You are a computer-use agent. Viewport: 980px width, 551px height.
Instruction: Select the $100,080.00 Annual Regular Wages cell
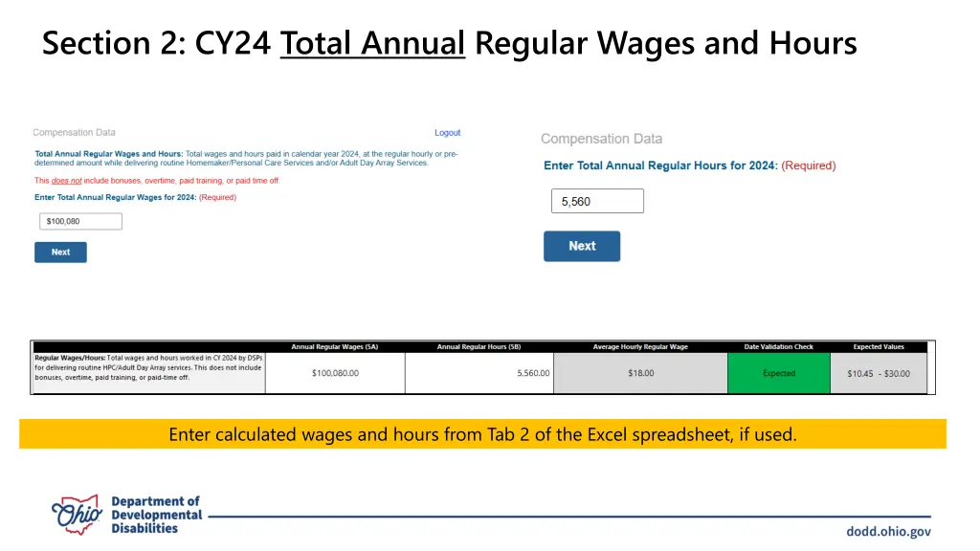pyautogui.click(x=335, y=373)
